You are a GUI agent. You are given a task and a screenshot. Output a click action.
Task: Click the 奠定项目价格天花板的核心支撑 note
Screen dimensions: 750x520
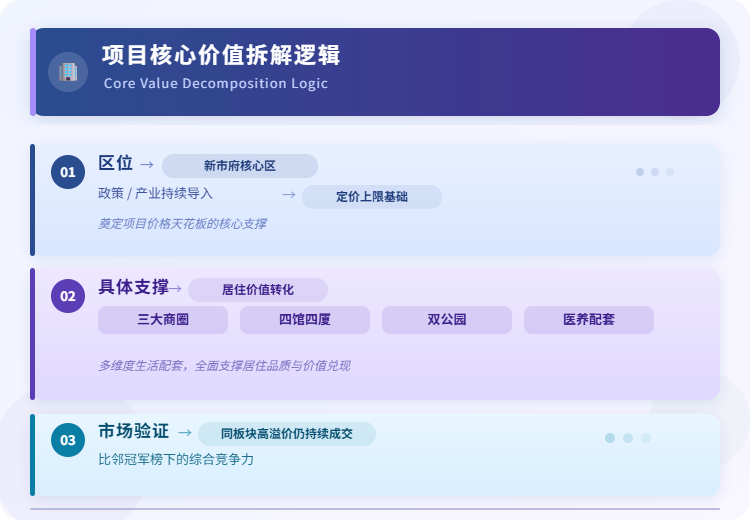[x=182, y=223]
